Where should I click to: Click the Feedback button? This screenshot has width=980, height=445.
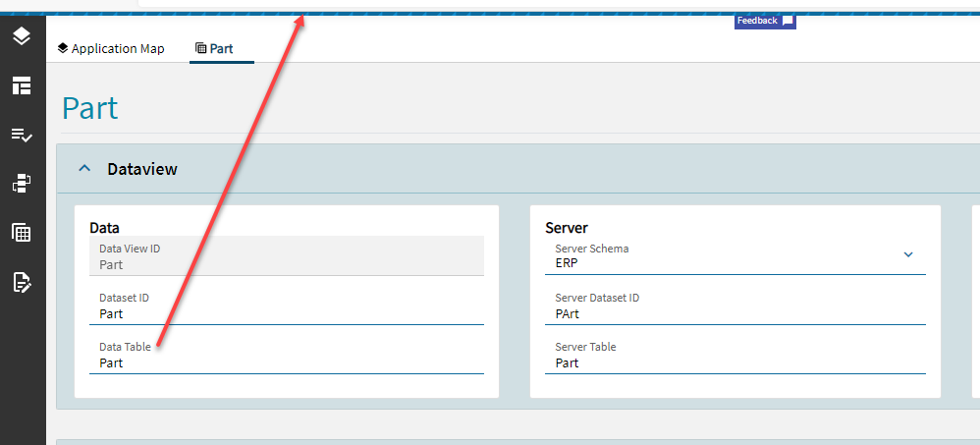point(765,22)
